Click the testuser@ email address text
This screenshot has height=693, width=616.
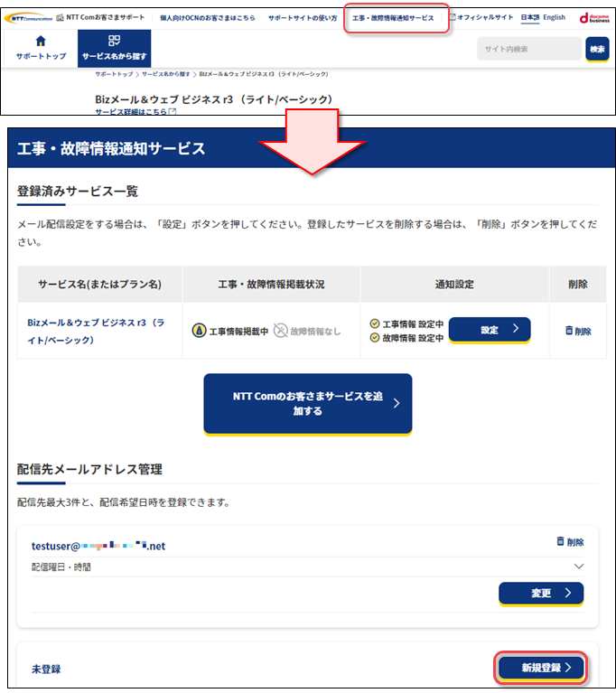pos(98,546)
